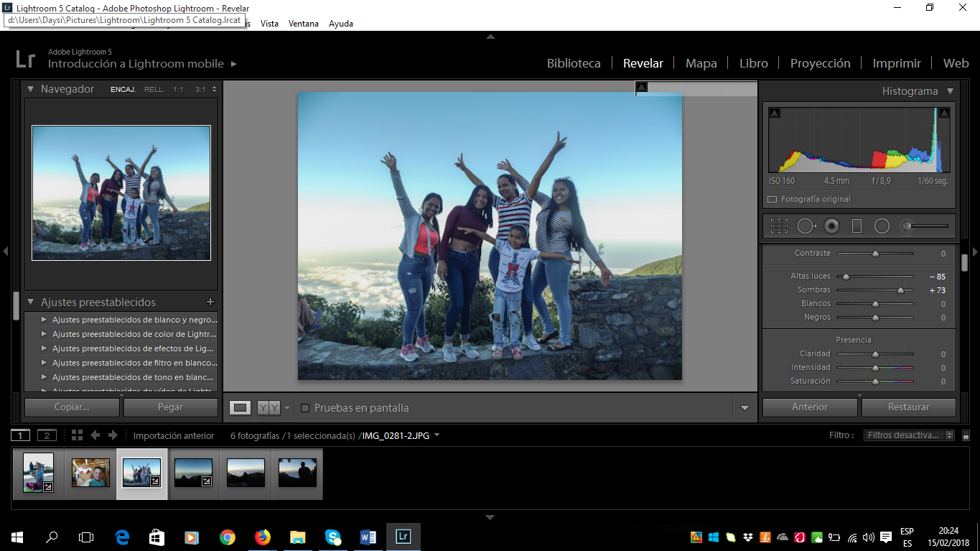Collapse the Ajustes preestablecidos panel
This screenshot has width=980, height=551.
pos(31,302)
